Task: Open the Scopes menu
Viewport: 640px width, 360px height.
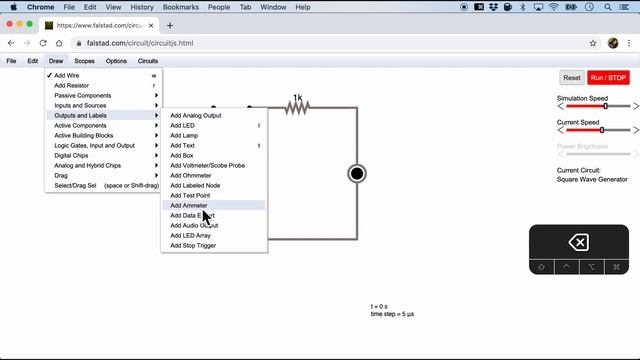Action: [84, 61]
